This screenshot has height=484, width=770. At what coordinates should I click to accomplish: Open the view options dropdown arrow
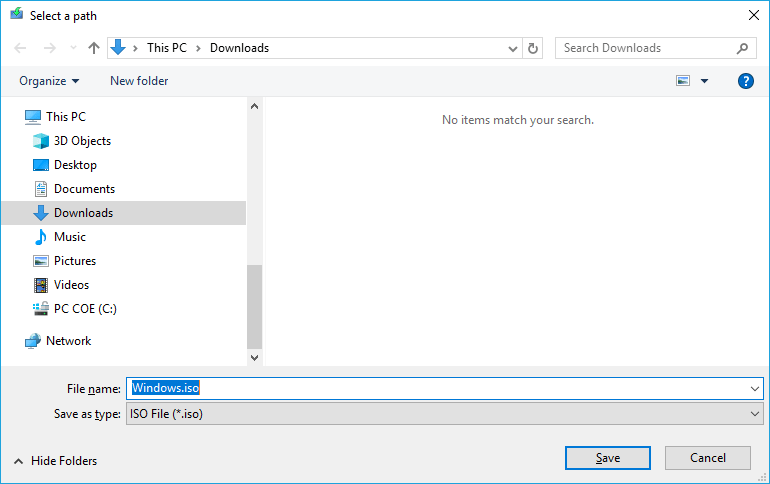(704, 81)
